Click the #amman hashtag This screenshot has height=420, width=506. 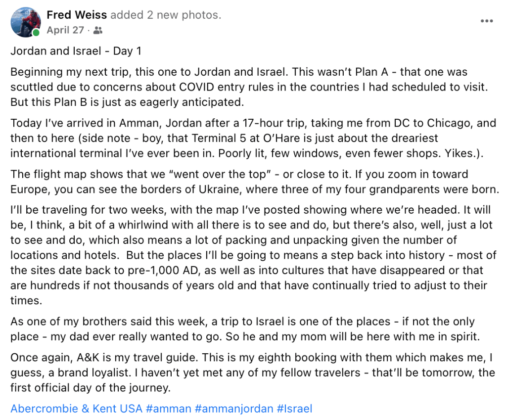[x=169, y=409]
